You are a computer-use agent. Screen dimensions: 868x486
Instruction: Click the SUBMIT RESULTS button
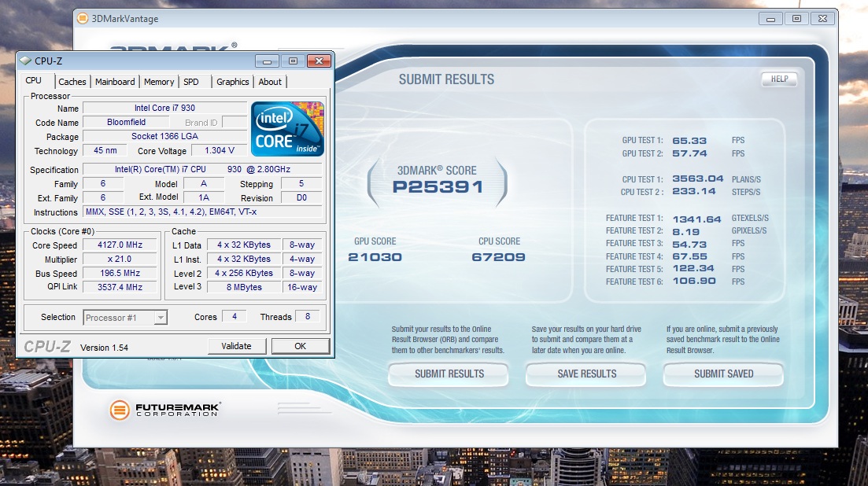tap(449, 374)
